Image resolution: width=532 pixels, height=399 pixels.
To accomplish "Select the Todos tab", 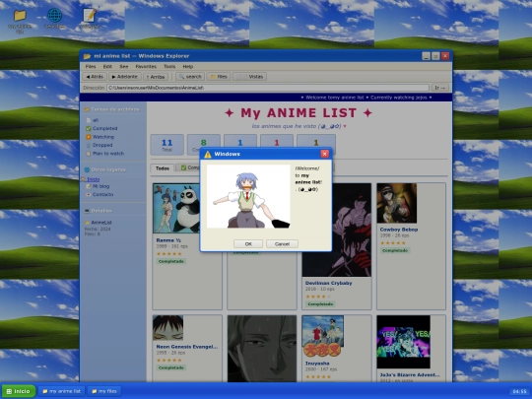I will 163,168.
